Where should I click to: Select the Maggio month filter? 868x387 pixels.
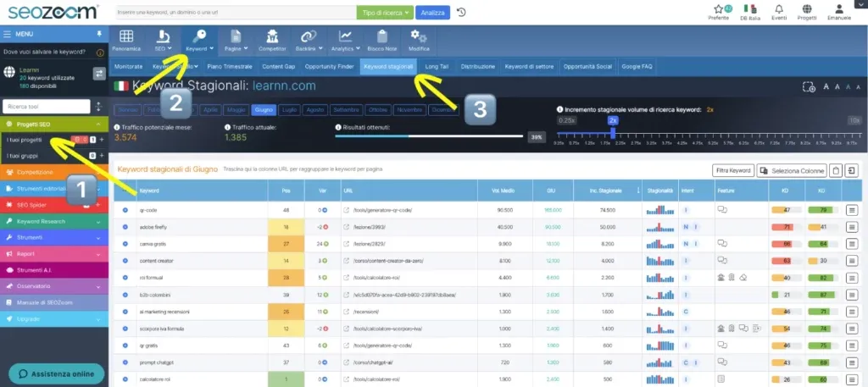(236, 110)
